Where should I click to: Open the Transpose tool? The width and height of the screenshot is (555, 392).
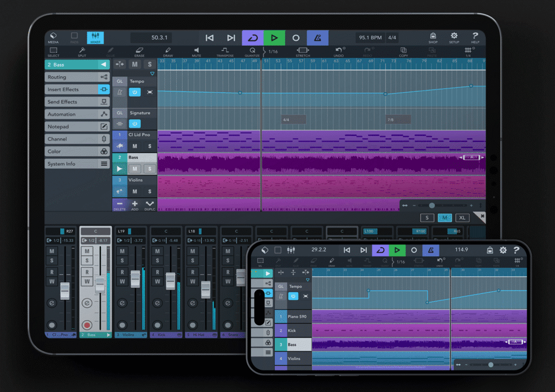[x=224, y=52]
